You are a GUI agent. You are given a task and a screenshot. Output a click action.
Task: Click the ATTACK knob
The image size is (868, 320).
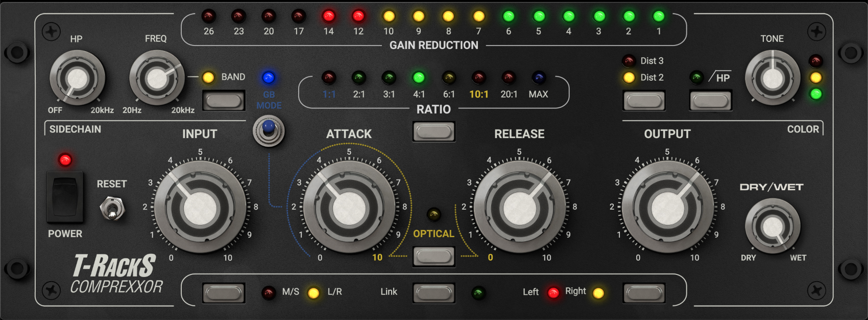[349, 208]
